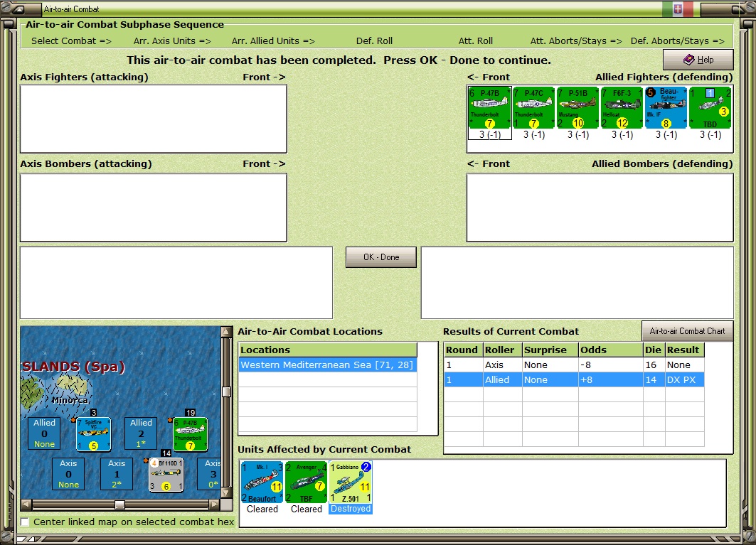Select the round 1 Axis result row
This screenshot has width=756, height=545.
(574, 365)
